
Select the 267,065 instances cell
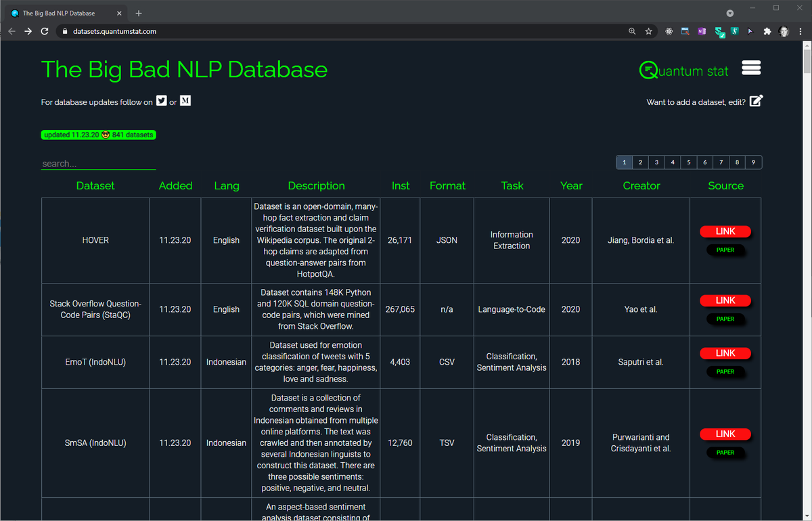click(400, 309)
